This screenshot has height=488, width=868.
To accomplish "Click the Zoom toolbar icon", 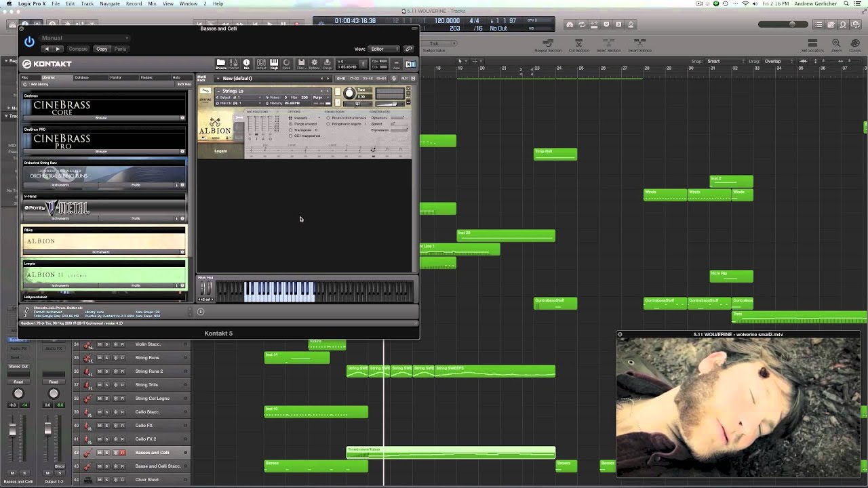I will 836,45.
